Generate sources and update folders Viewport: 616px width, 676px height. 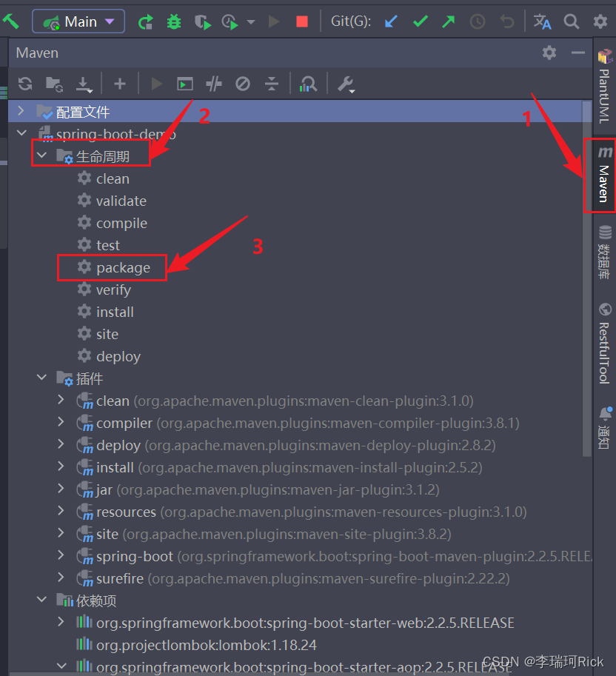pos(54,84)
